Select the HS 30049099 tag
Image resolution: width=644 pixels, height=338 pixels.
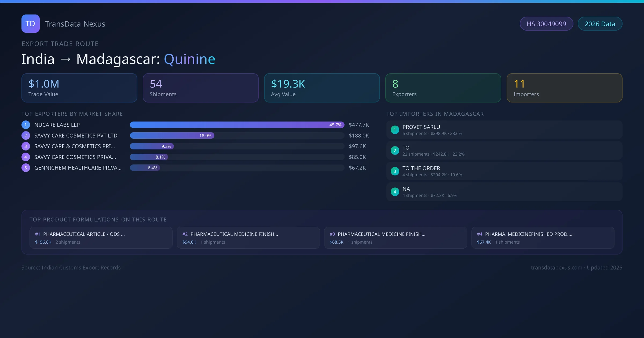pos(546,24)
